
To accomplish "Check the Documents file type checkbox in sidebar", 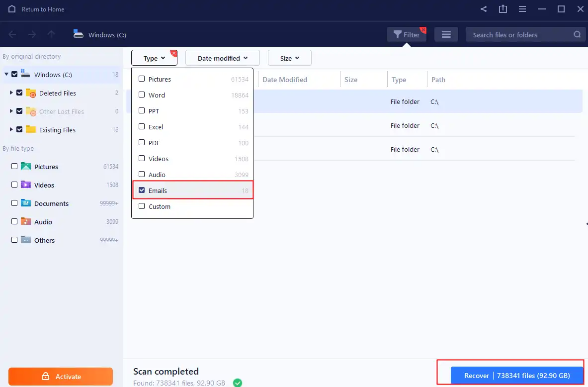I will coord(14,203).
